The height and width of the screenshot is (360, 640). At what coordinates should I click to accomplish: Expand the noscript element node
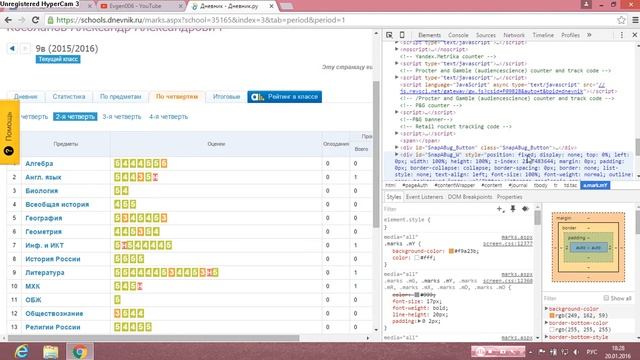396,49
